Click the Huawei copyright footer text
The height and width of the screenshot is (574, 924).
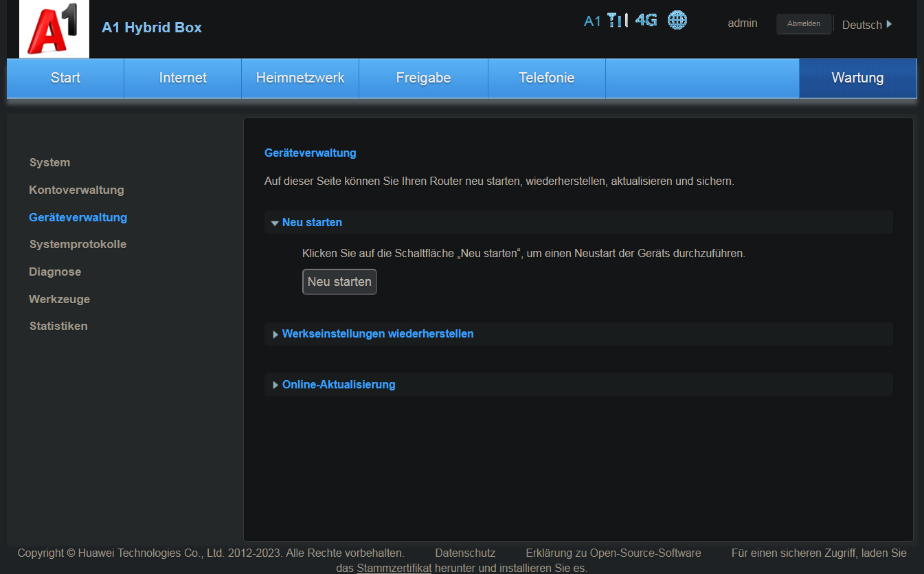coord(211,553)
